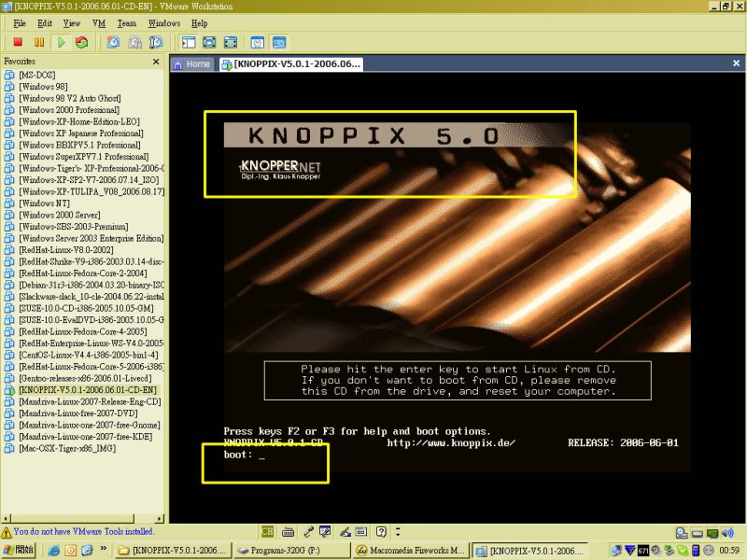The width and height of the screenshot is (747, 560).
Task: Take a snapshot using the toolbar snapshot icon
Action: point(113,42)
